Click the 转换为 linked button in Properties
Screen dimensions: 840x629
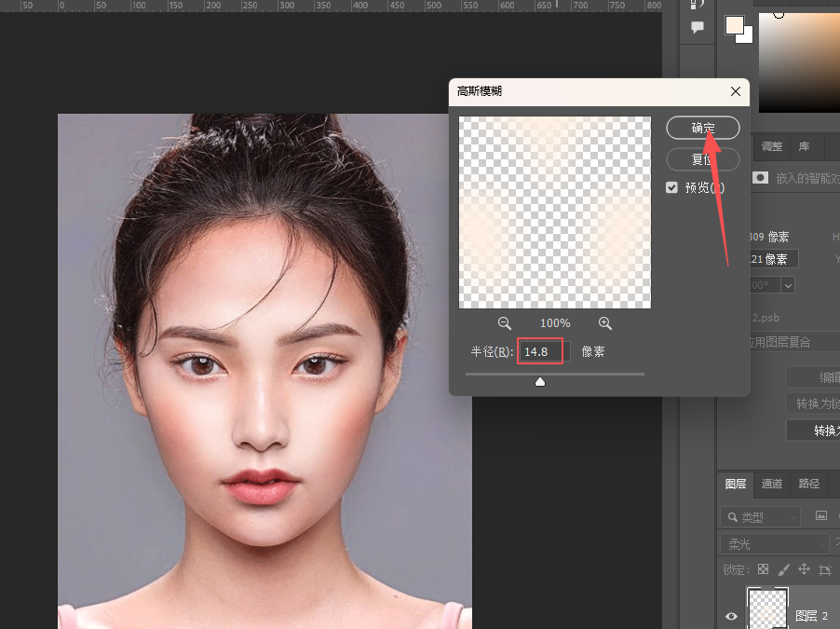pyautogui.click(x=813, y=403)
